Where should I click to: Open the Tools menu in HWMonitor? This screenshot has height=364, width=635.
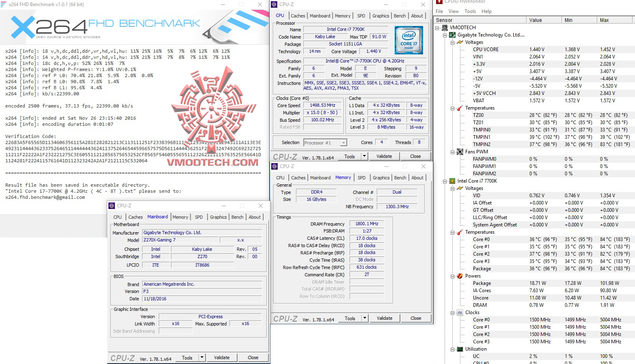pyautogui.click(x=470, y=11)
